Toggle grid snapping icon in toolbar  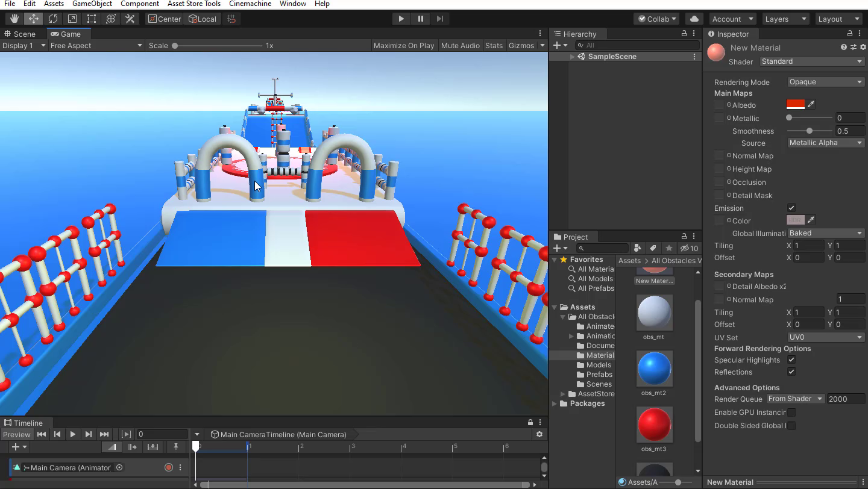(x=231, y=19)
